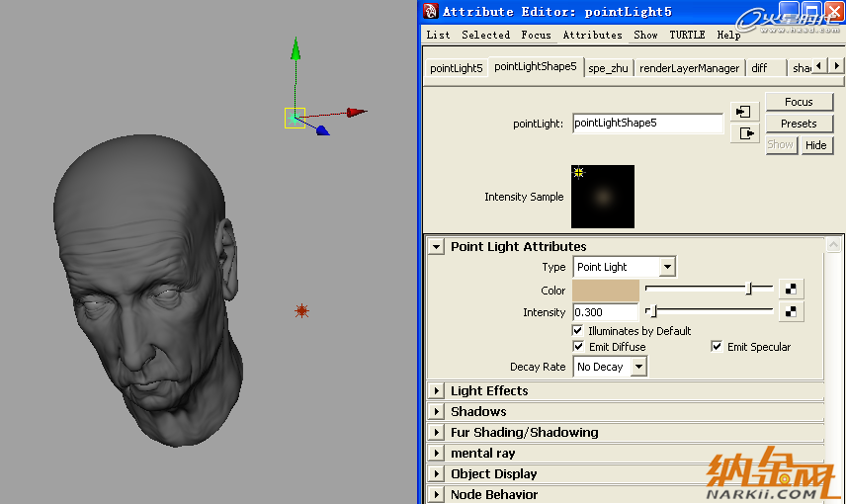Toggle the Emit Diffuse checkbox
This screenshot has width=846, height=504.
click(x=578, y=346)
